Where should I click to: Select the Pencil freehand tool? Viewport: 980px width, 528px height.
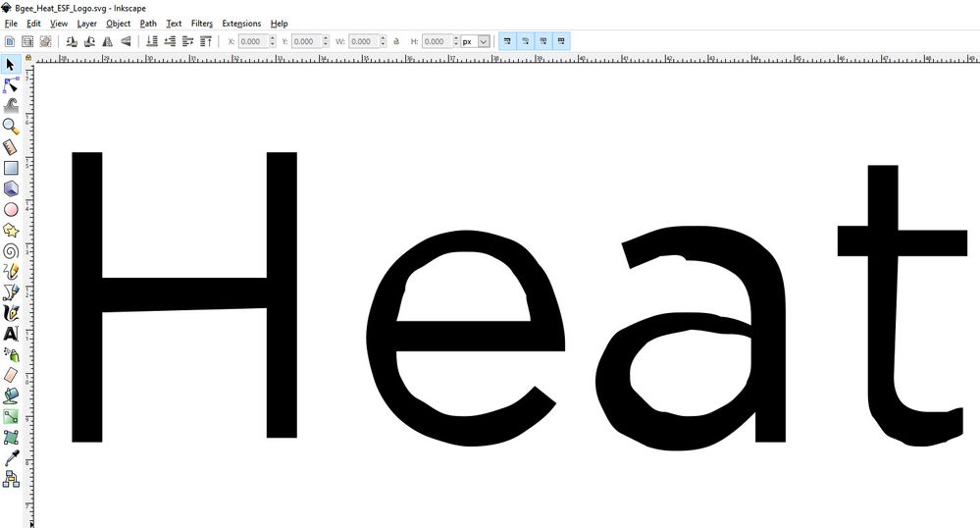pyautogui.click(x=11, y=272)
